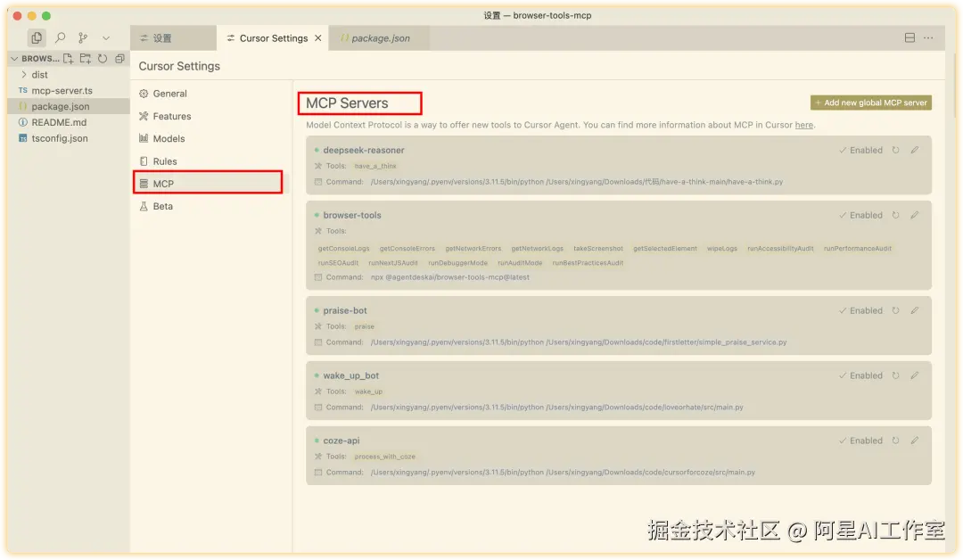Viewport: 963px width, 560px height.
Task: Click the getConsoleLogs tool tag
Action: point(344,249)
